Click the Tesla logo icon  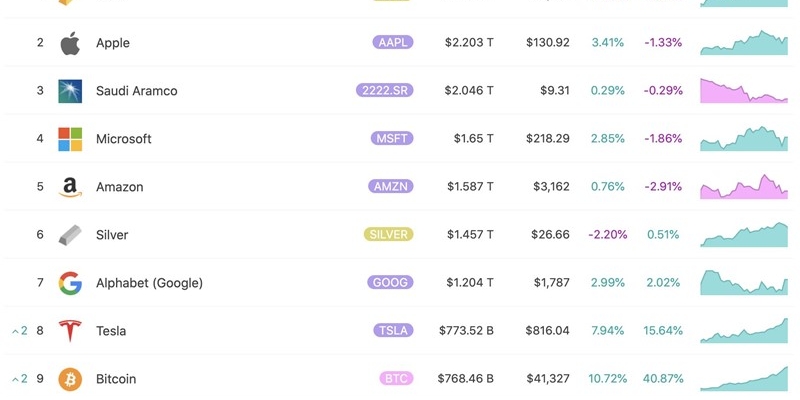click(70, 331)
